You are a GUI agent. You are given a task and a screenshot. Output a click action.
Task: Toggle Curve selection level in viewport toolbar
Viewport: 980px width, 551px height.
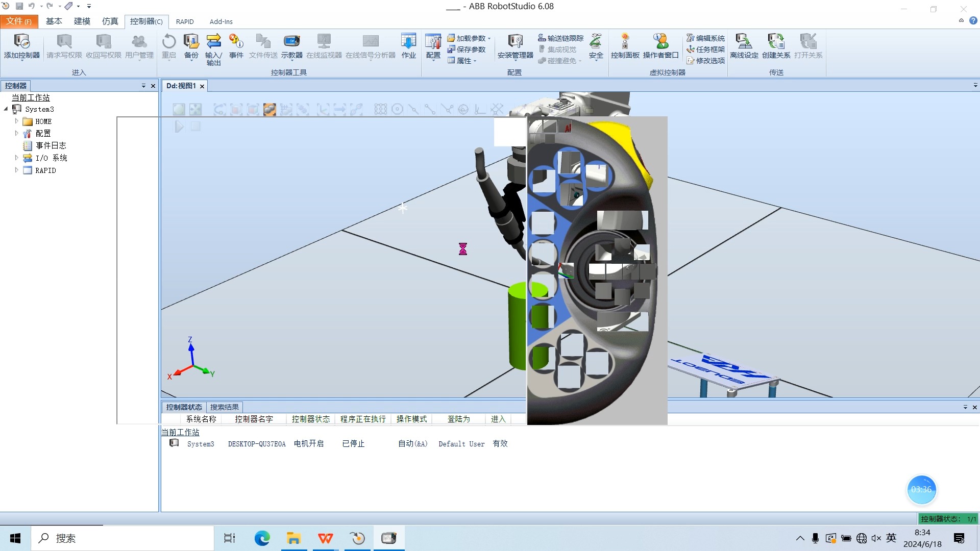click(x=219, y=109)
